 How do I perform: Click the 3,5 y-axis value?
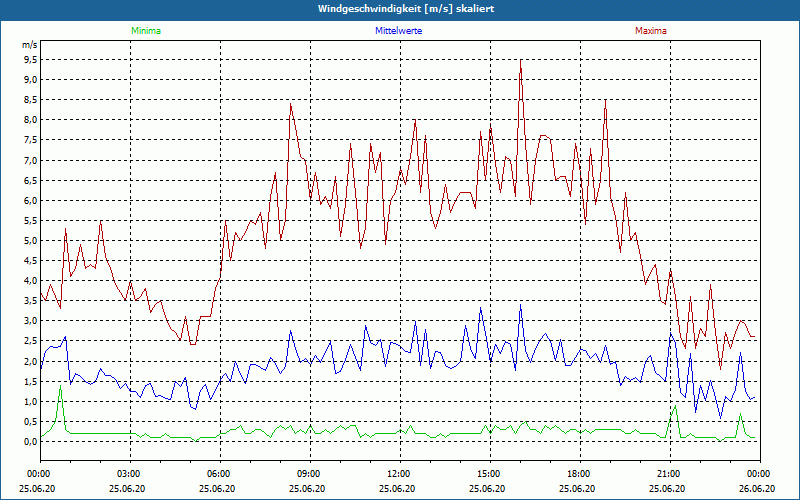(31, 301)
